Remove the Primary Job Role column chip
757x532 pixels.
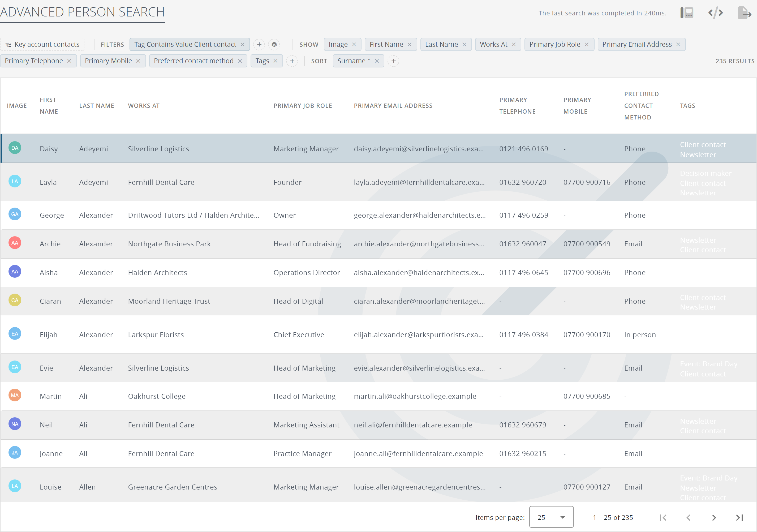point(586,44)
